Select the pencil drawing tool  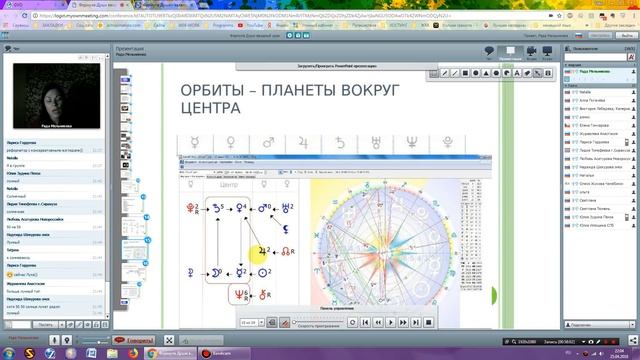[444, 73]
